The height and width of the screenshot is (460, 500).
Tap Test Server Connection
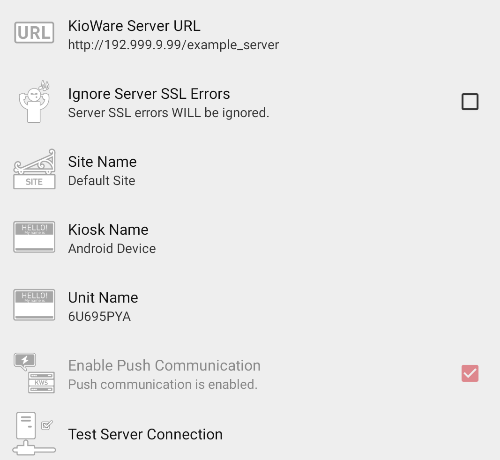pyautogui.click(x=250, y=434)
